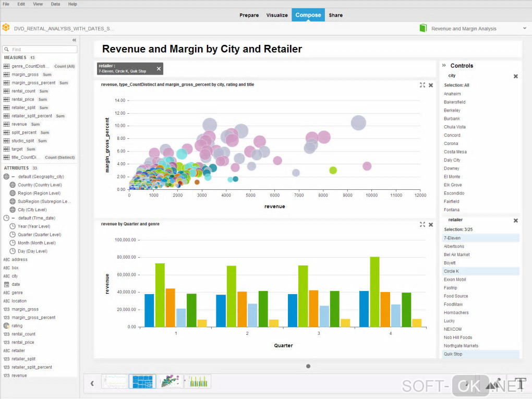The height and width of the screenshot is (399, 532).
Task: Open the Help menu
Action: point(72,4)
